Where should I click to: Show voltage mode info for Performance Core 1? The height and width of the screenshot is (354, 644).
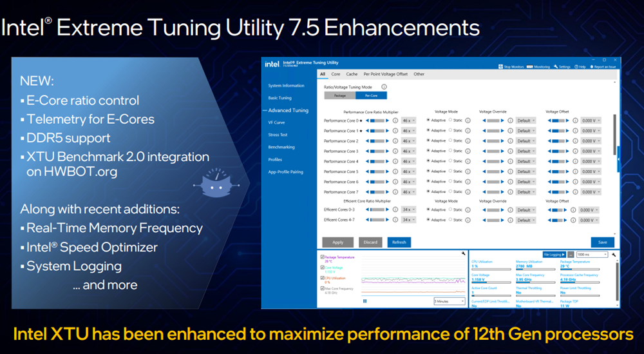pyautogui.click(x=468, y=131)
